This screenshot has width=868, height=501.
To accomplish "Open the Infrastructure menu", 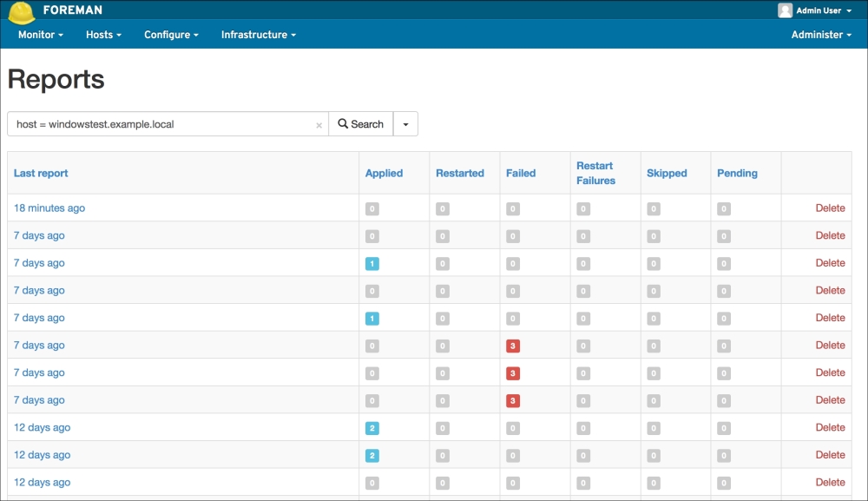I will point(258,35).
